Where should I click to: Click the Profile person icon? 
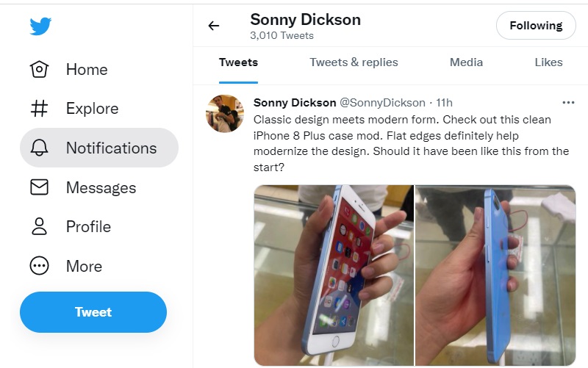39,227
